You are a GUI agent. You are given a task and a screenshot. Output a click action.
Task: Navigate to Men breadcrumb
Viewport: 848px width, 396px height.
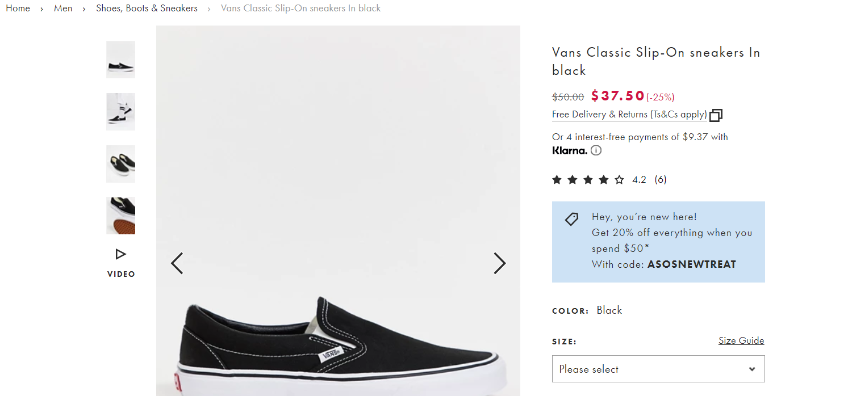63,8
